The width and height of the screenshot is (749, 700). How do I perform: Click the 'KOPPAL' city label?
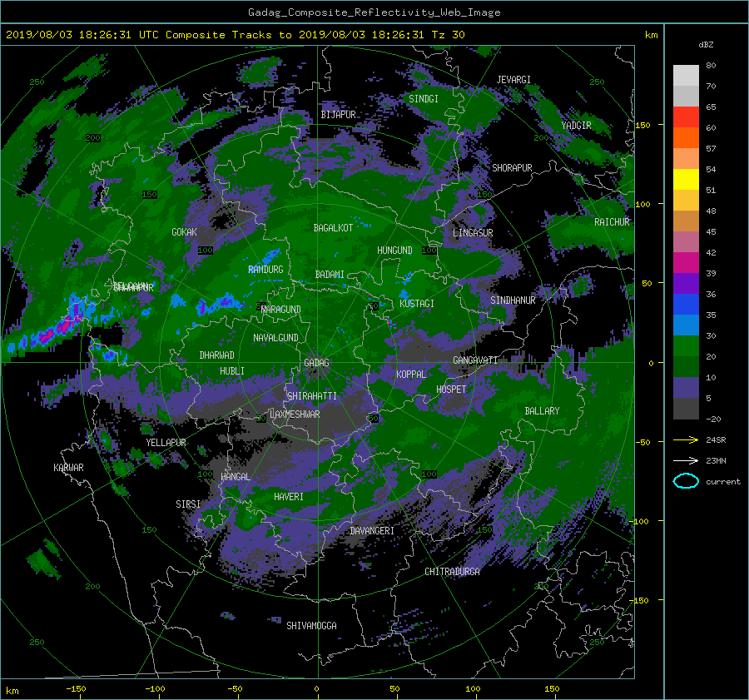411,375
